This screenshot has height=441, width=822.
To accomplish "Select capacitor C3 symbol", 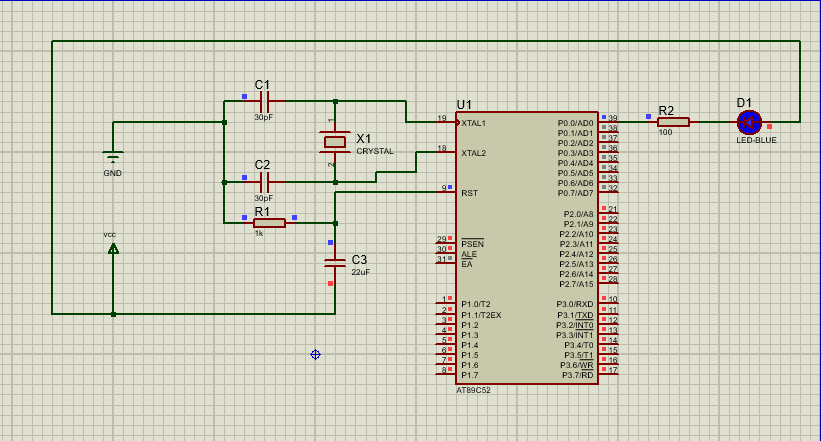I will click(334, 263).
